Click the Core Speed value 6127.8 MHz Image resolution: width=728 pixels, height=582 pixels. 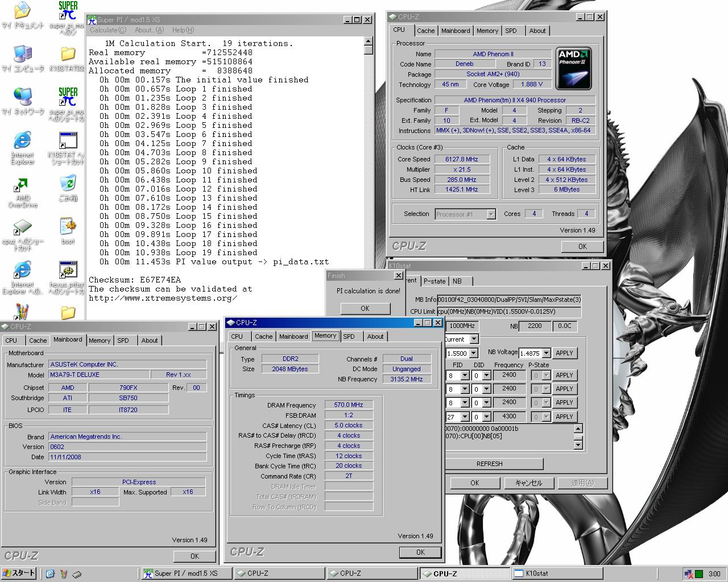462,159
